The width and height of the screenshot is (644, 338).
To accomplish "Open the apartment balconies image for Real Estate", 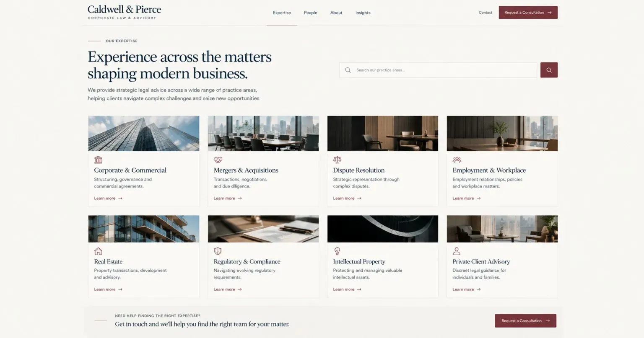I will click(144, 229).
